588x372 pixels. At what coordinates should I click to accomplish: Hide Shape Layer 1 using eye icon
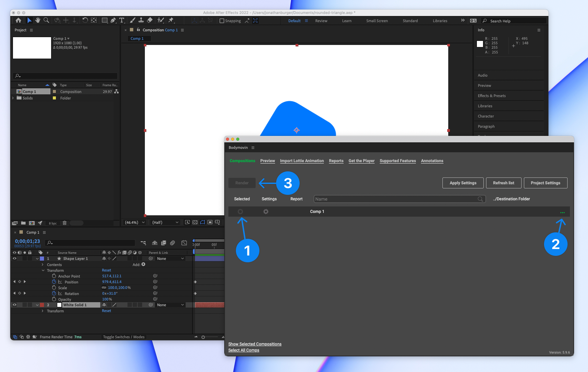[14, 259]
